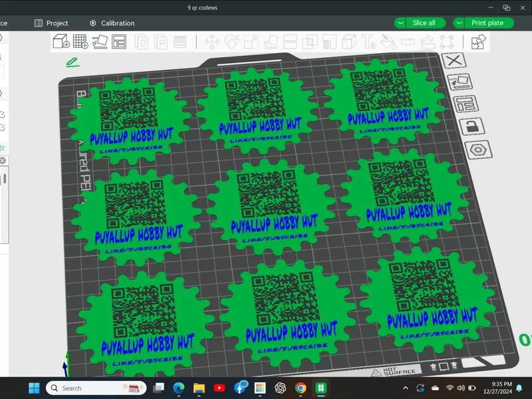
Task: Click the plate's auto orient side icon
Action: pyautogui.click(x=460, y=82)
